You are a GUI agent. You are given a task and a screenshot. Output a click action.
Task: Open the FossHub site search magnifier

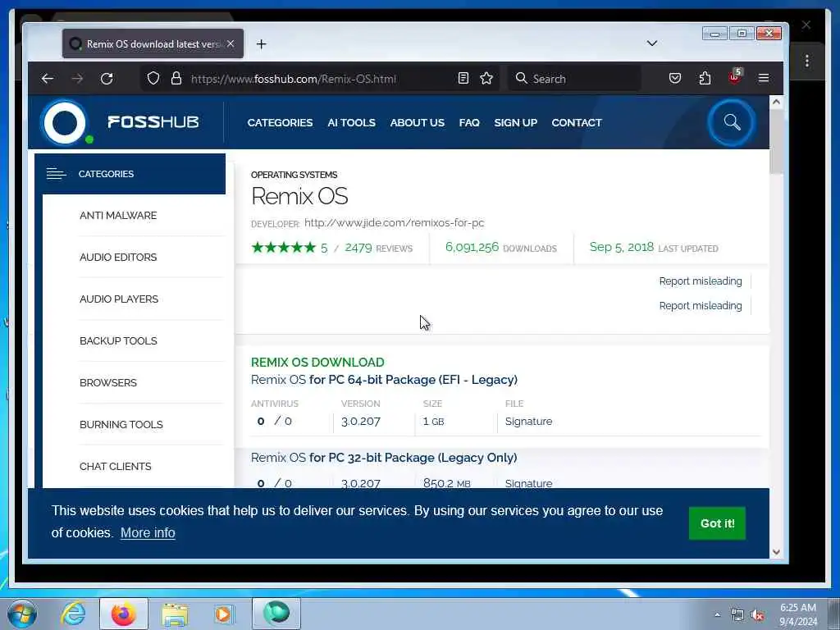(x=732, y=123)
